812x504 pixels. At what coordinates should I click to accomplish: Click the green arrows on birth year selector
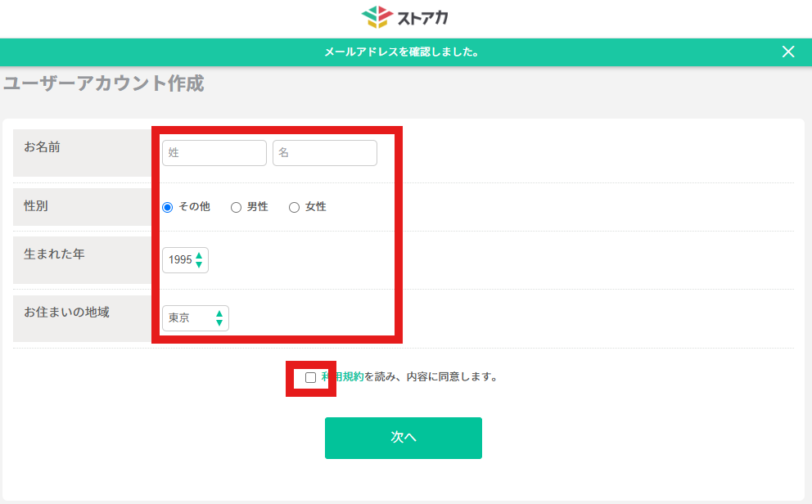pyautogui.click(x=199, y=260)
